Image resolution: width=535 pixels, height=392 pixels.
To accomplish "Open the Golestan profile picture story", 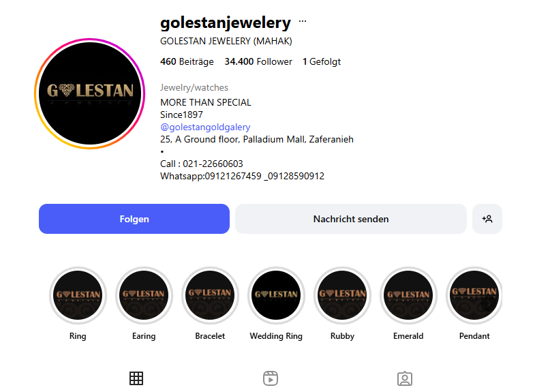I will tap(90, 93).
